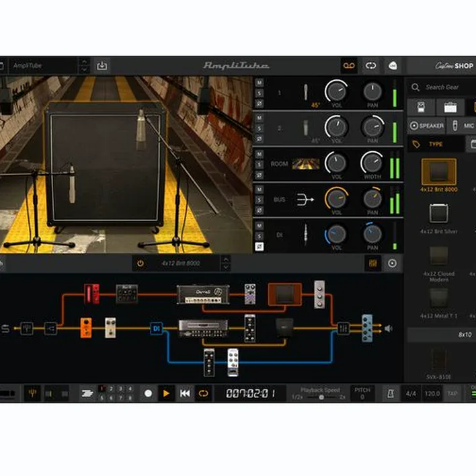Viewport: 476px width, 476px height.
Task: Click mic 2 microphone model icon
Action: [x=306, y=128]
